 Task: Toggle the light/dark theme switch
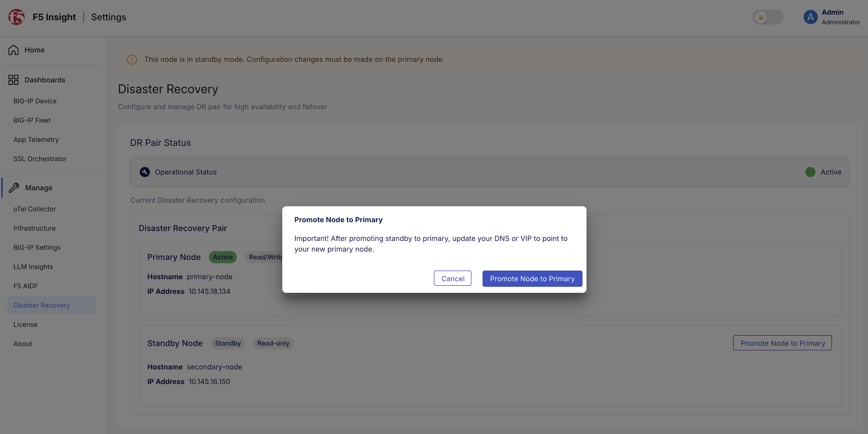click(768, 17)
